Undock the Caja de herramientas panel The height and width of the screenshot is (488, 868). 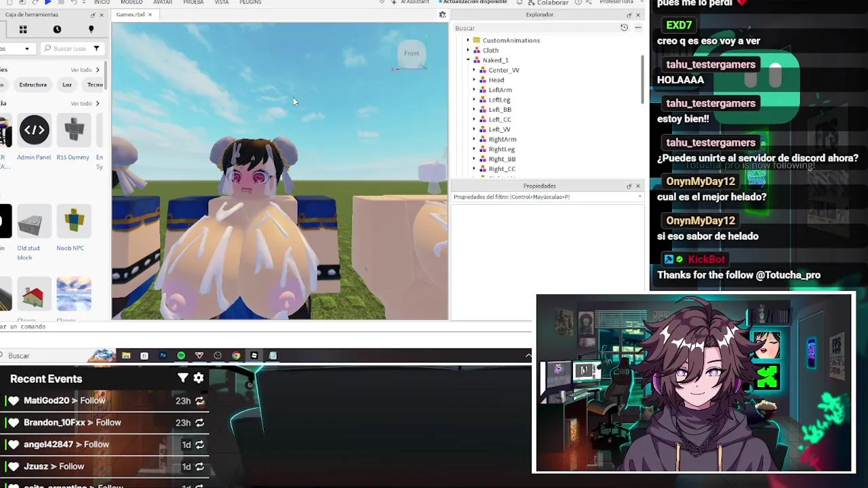(x=92, y=14)
